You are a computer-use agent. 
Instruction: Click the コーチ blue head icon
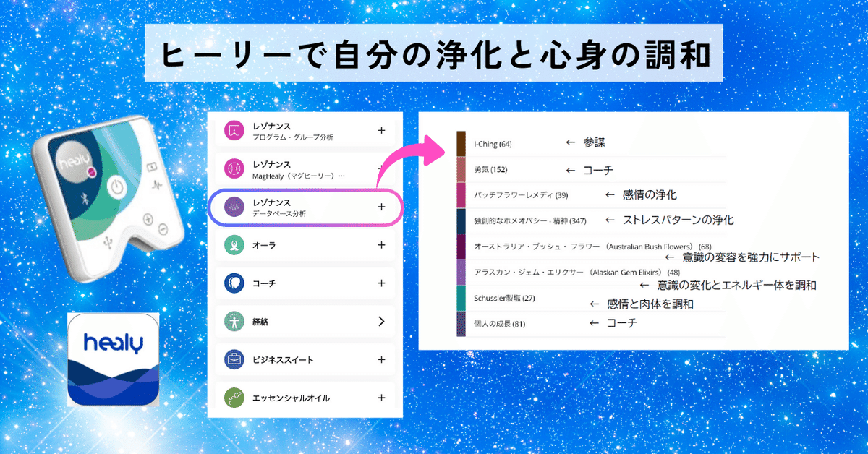(x=234, y=283)
